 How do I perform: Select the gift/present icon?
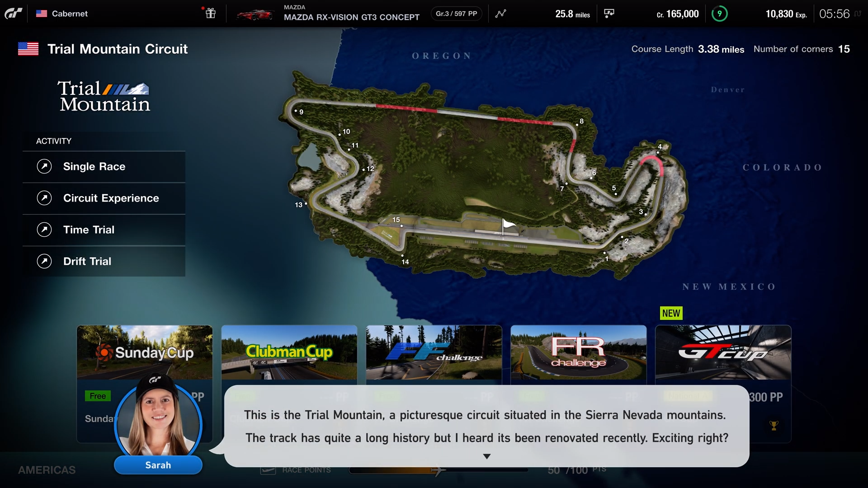coord(210,13)
